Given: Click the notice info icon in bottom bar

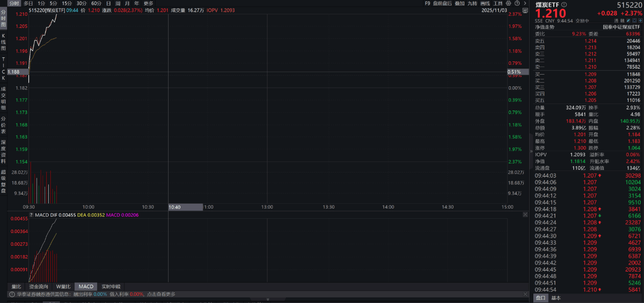Looking at the screenshot, I should [x=12, y=294].
